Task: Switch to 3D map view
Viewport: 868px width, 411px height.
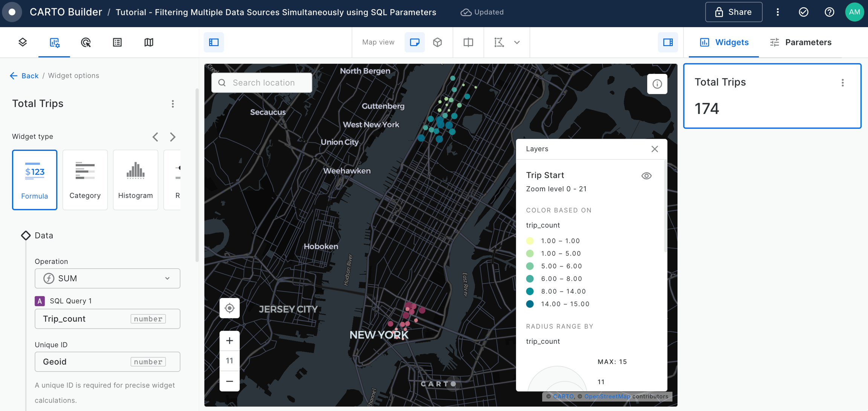Action: point(437,42)
